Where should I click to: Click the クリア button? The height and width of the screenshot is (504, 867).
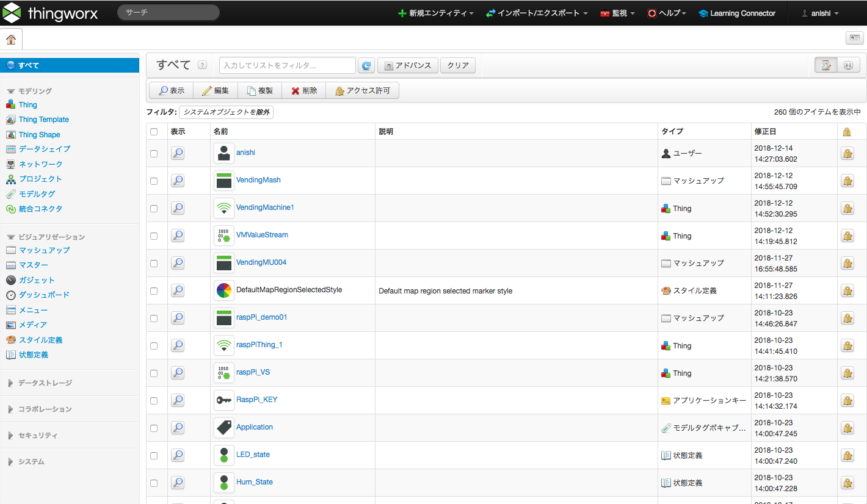tap(458, 65)
